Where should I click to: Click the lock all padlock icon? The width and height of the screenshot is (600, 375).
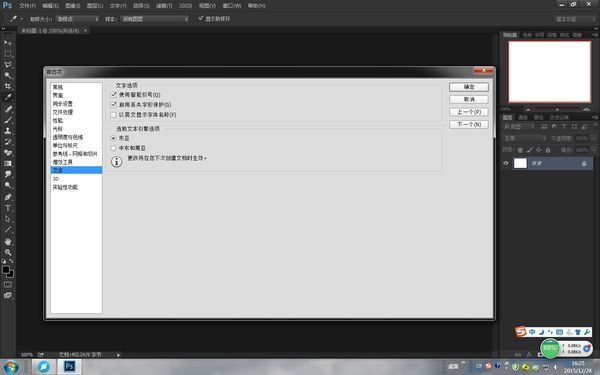click(x=548, y=150)
